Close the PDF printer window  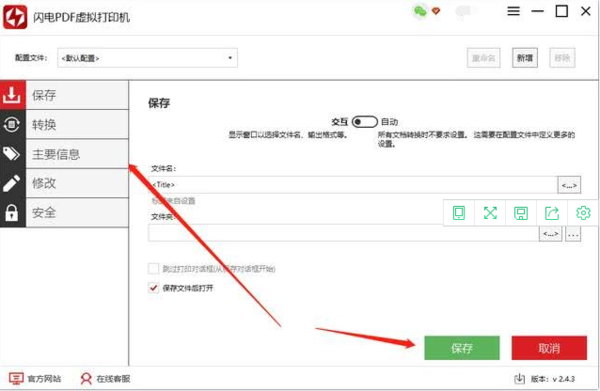585,11
